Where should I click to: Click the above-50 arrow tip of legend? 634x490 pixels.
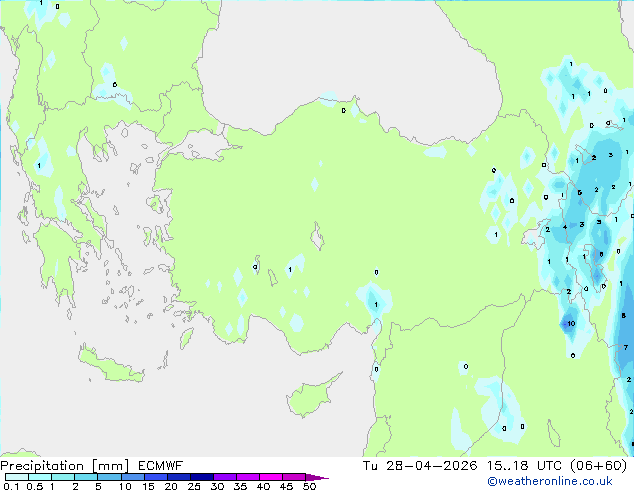pyautogui.click(x=317, y=477)
